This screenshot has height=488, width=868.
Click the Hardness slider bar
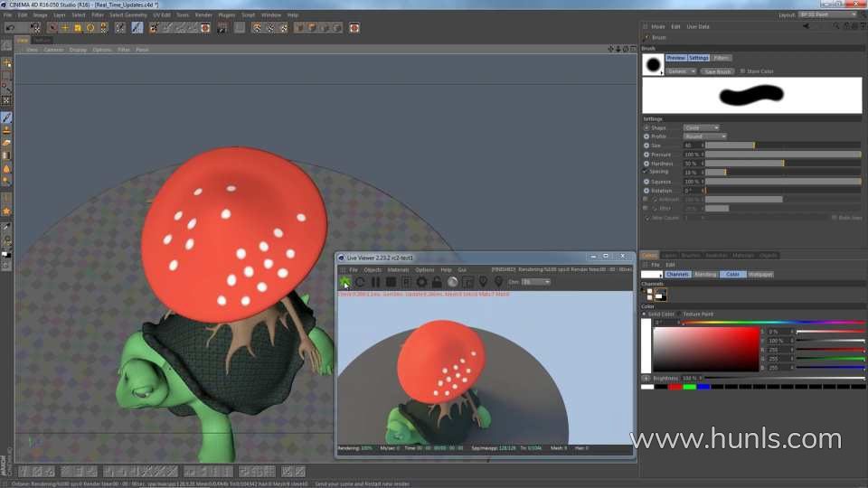click(x=783, y=164)
